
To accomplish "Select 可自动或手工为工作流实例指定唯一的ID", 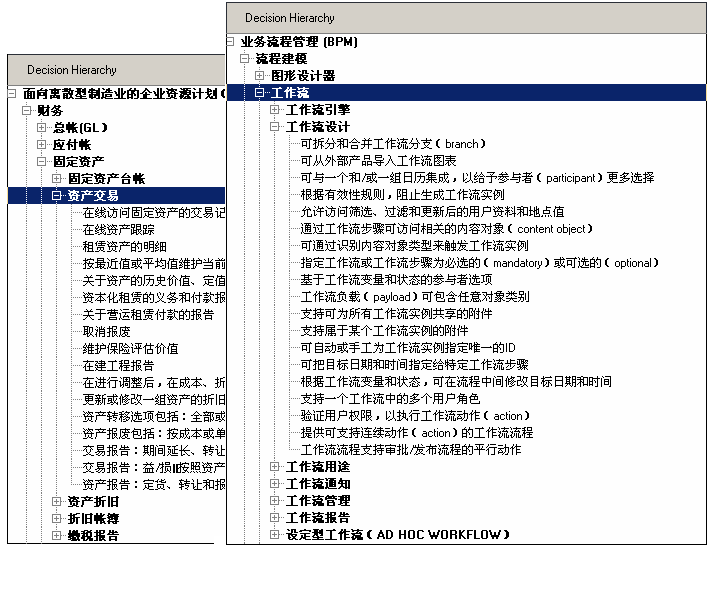I will click(408, 348).
